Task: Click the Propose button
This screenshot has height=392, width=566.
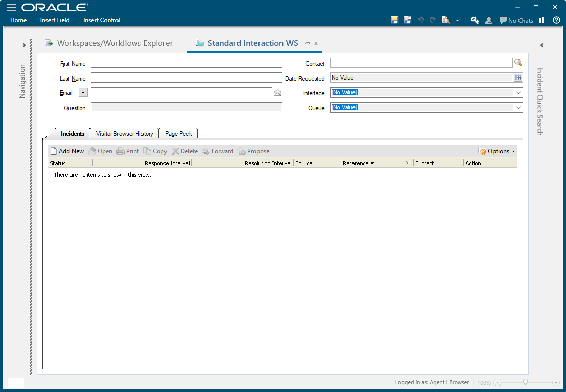Action: click(254, 151)
